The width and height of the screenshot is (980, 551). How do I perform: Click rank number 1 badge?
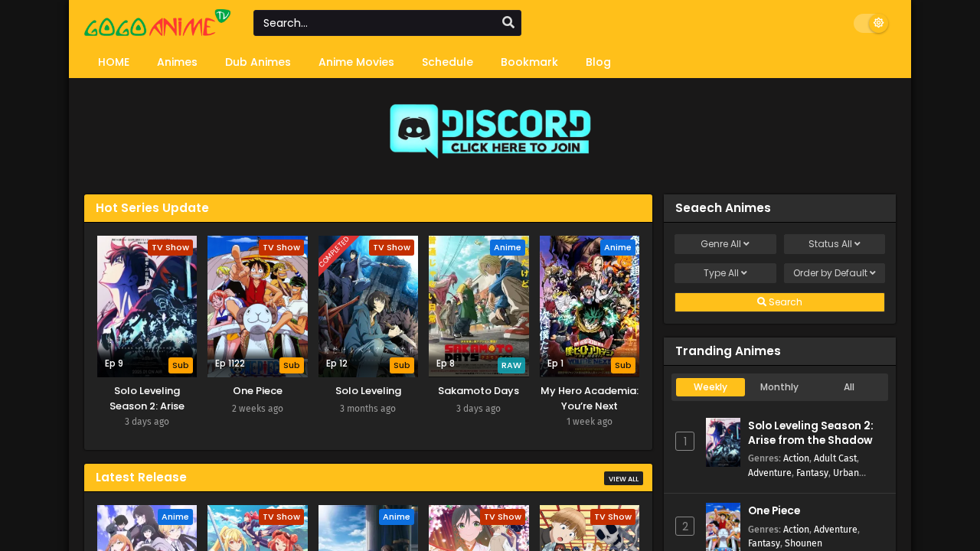point(684,442)
